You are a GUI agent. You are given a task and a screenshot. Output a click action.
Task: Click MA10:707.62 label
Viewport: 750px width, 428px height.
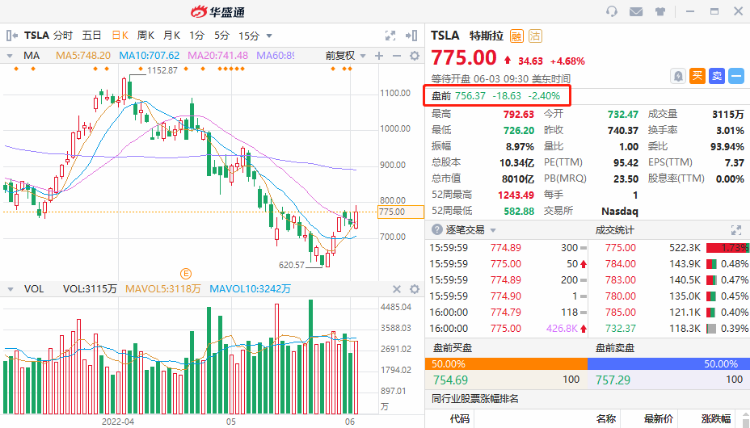(x=149, y=56)
